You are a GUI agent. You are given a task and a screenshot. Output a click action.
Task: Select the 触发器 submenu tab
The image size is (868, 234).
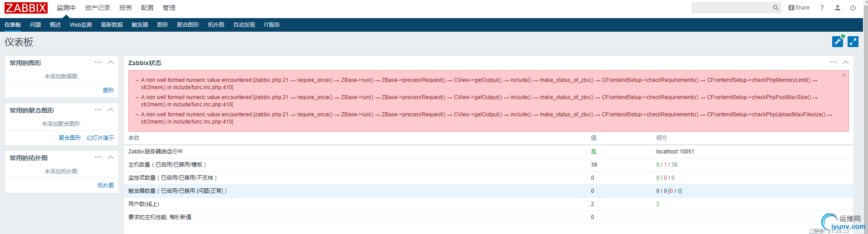pyautogui.click(x=140, y=25)
